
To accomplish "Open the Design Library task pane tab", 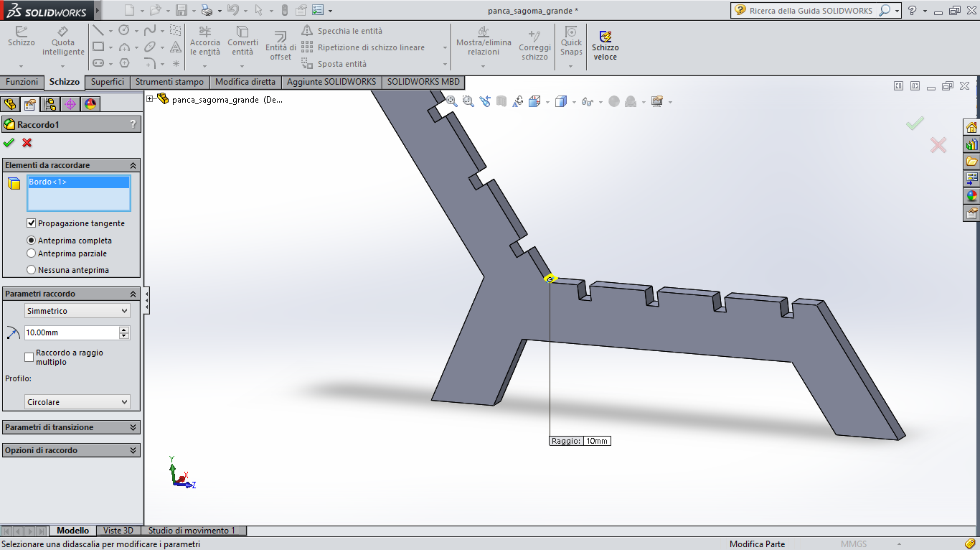I will [971, 144].
